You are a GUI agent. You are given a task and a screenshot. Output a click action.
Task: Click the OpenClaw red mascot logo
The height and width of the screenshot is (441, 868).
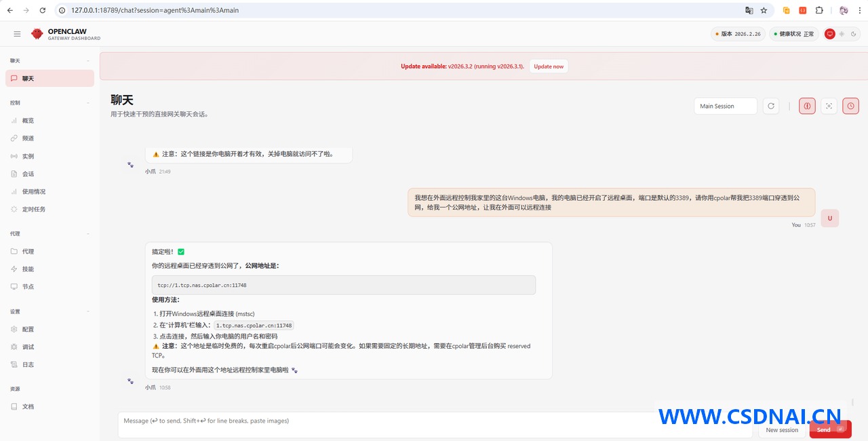point(37,34)
